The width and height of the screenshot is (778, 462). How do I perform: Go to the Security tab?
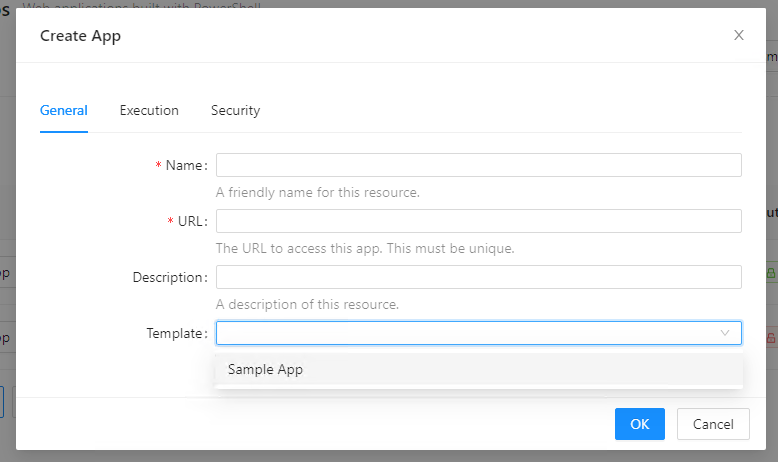point(235,111)
